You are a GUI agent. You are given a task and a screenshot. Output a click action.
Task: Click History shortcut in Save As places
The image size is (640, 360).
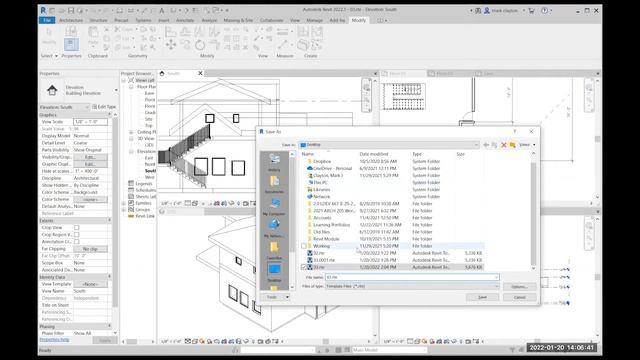click(x=274, y=162)
